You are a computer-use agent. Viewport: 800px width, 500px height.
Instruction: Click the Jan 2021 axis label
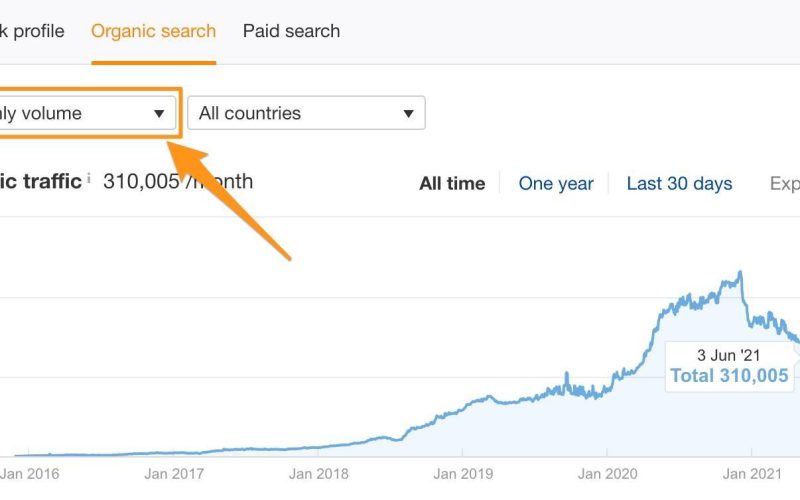click(752, 474)
